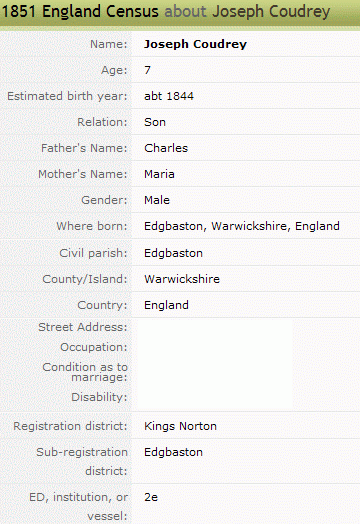Click the birthplace Edgbaston, Warwickshire, England
This screenshot has width=360, height=524.
coord(242,226)
